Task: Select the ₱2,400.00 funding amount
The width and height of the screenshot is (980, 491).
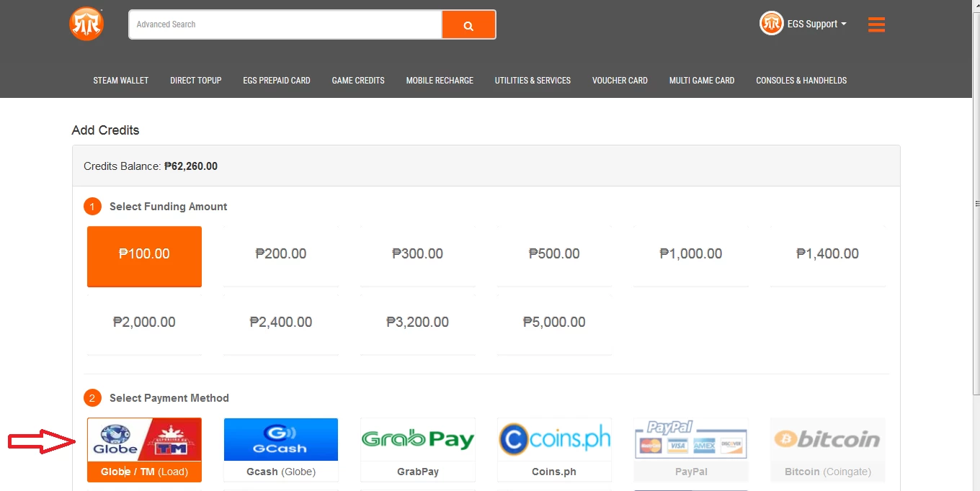Action: [281, 325]
